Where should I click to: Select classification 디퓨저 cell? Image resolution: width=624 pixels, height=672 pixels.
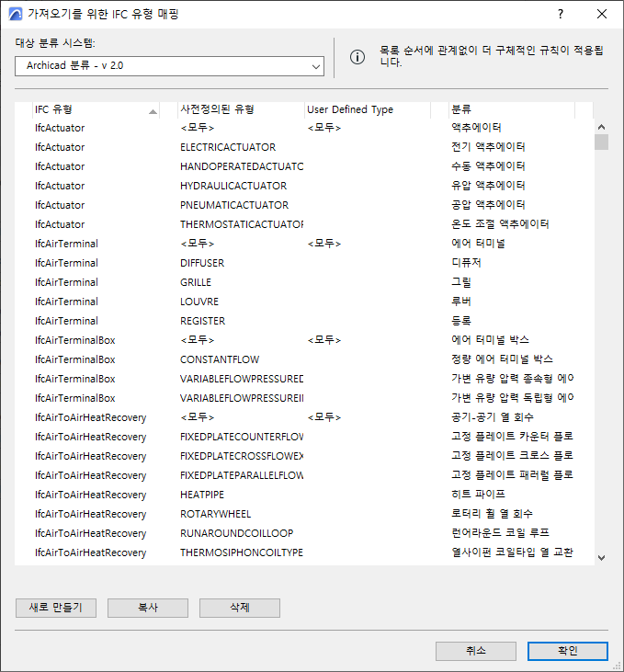[x=466, y=263]
